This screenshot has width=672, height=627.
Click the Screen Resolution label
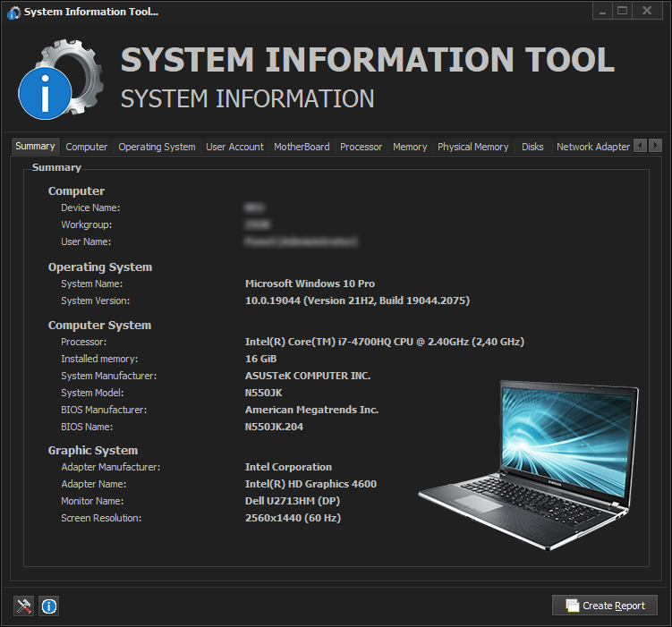click(101, 518)
